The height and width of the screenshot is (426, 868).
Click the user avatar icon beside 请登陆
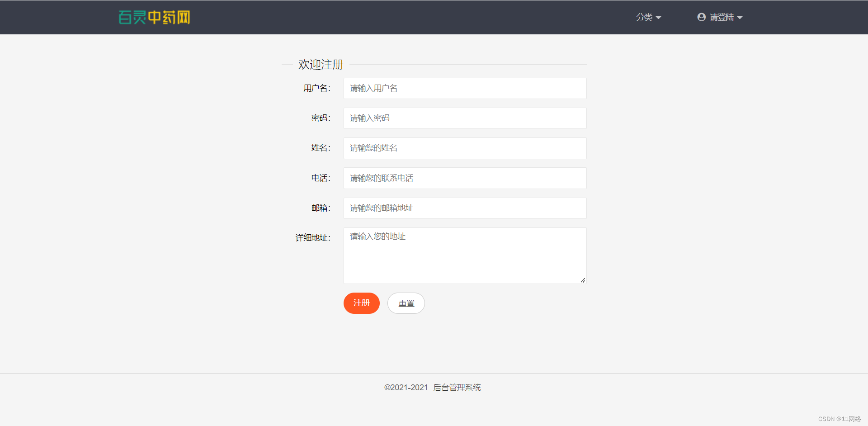coord(701,16)
